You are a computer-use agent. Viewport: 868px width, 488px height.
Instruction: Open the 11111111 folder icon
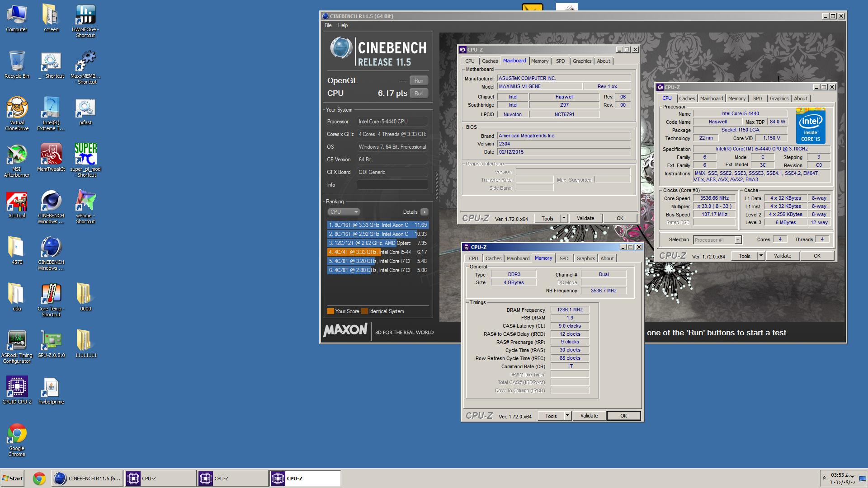click(x=85, y=344)
